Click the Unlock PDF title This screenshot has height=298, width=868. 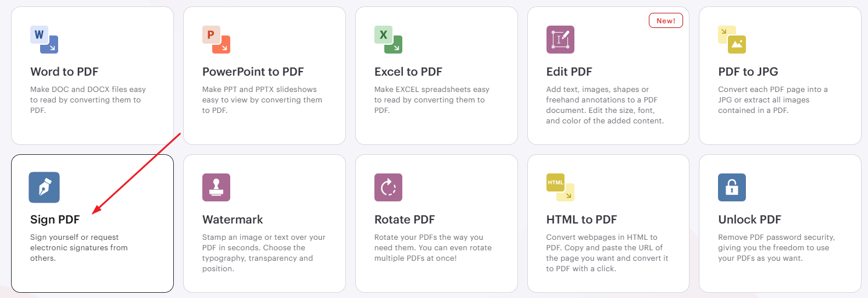749,220
